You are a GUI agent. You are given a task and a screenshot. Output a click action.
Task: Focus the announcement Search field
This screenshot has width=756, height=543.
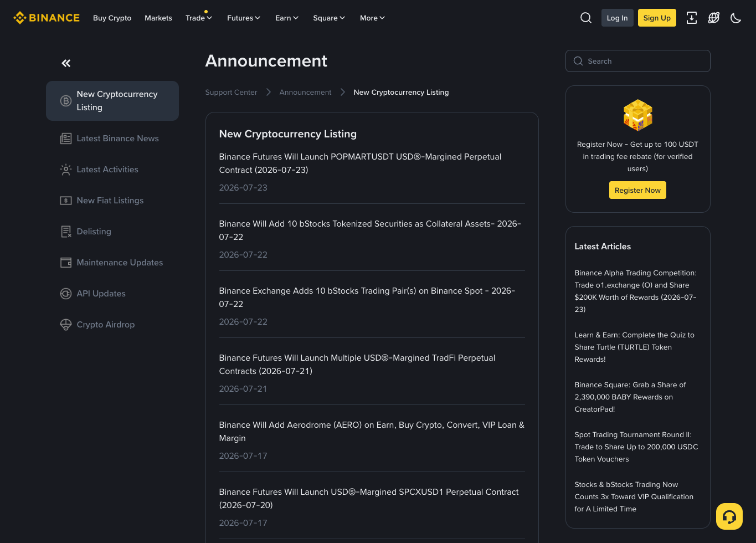pos(637,61)
